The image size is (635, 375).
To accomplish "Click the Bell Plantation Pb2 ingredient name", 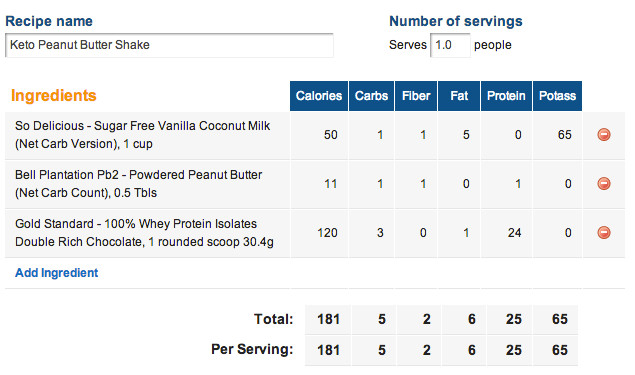I will click(139, 184).
